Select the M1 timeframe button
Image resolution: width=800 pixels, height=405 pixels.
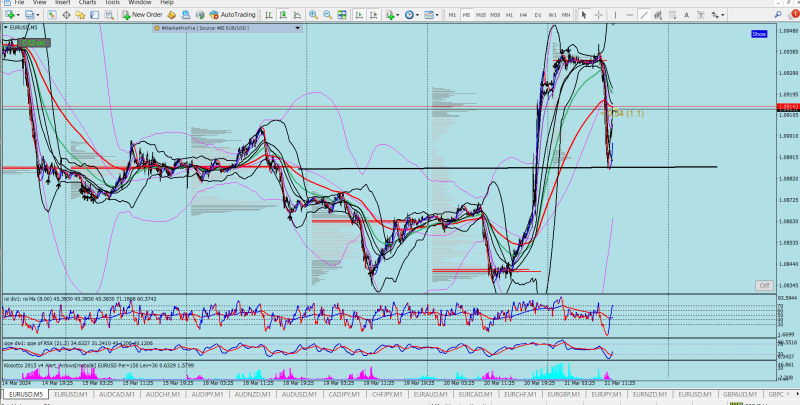tap(452, 15)
